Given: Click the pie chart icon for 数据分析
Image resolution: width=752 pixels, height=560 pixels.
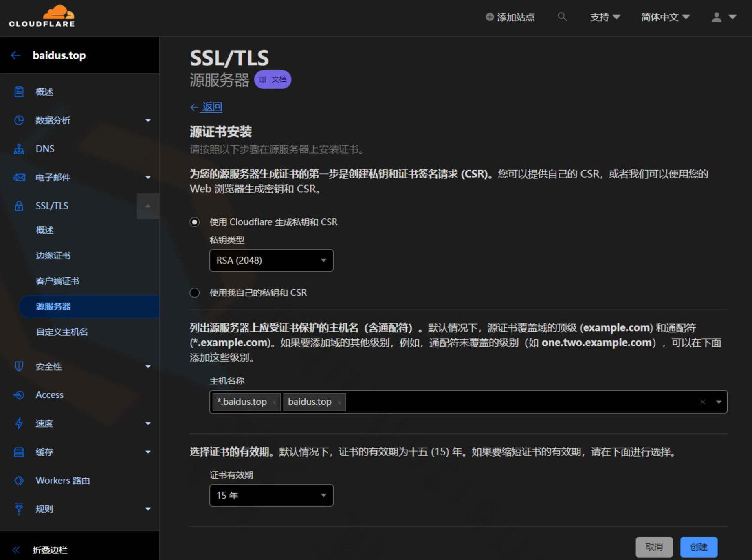Looking at the screenshot, I should [x=19, y=120].
